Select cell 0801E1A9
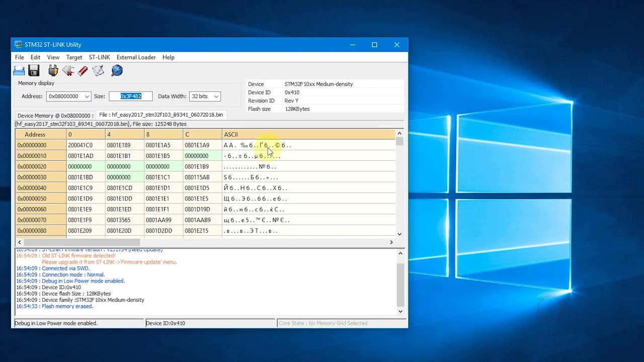Image resolution: width=644 pixels, height=362 pixels. [202, 145]
